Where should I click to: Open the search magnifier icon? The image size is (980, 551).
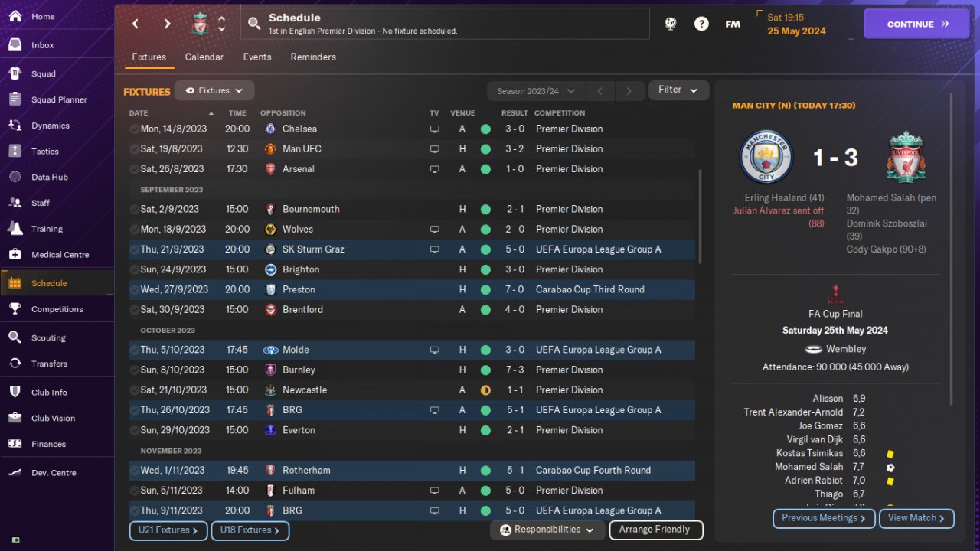point(255,24)
